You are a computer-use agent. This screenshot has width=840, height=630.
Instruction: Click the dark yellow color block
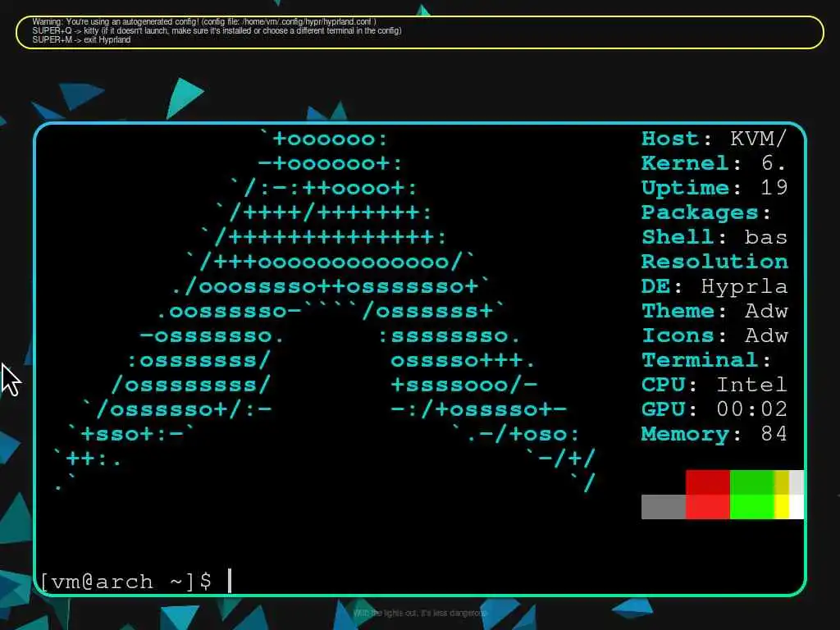(782, 482)
